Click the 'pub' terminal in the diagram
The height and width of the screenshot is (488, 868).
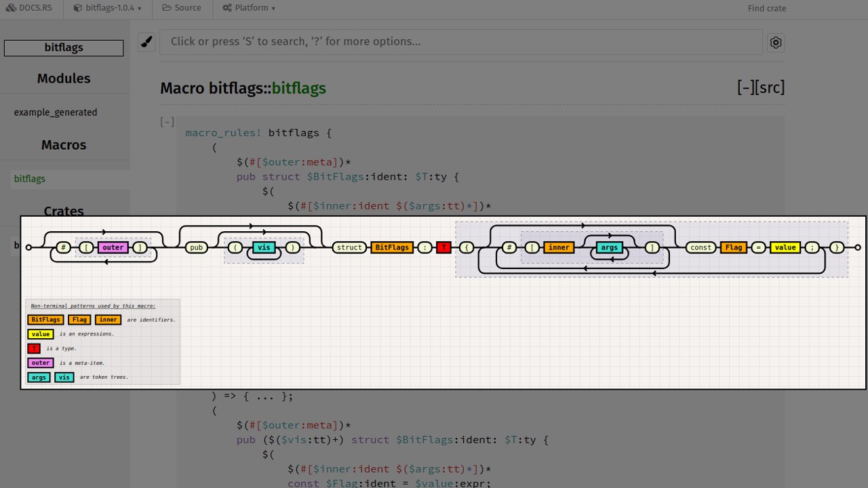pos(197,247)
